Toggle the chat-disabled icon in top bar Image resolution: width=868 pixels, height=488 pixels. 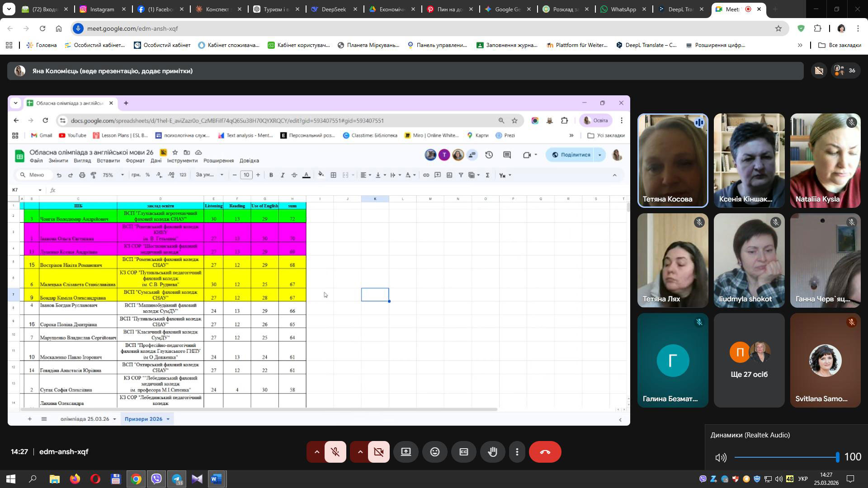coord(819,70)
